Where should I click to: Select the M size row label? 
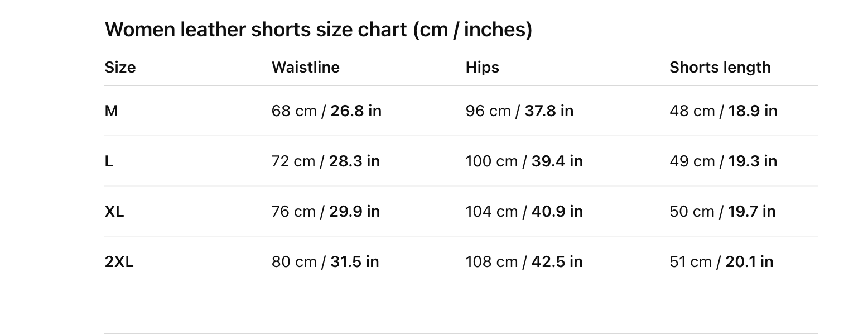point(111,111)
